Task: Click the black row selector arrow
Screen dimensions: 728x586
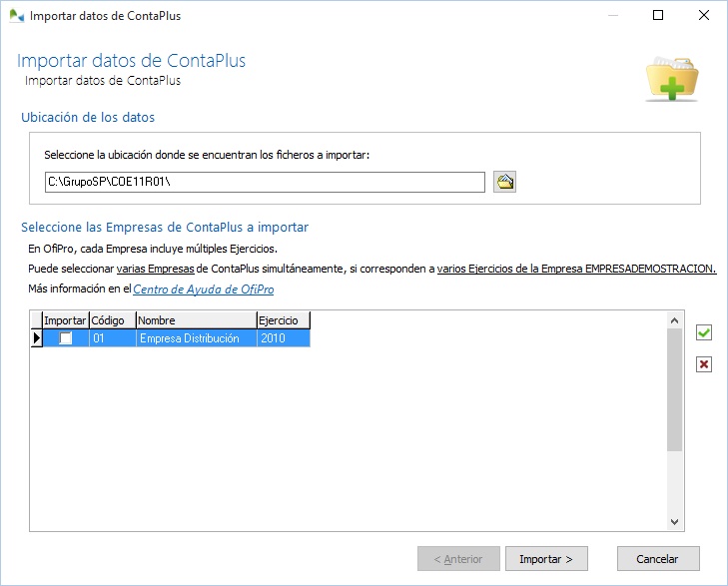Action: tap(37, 338)
